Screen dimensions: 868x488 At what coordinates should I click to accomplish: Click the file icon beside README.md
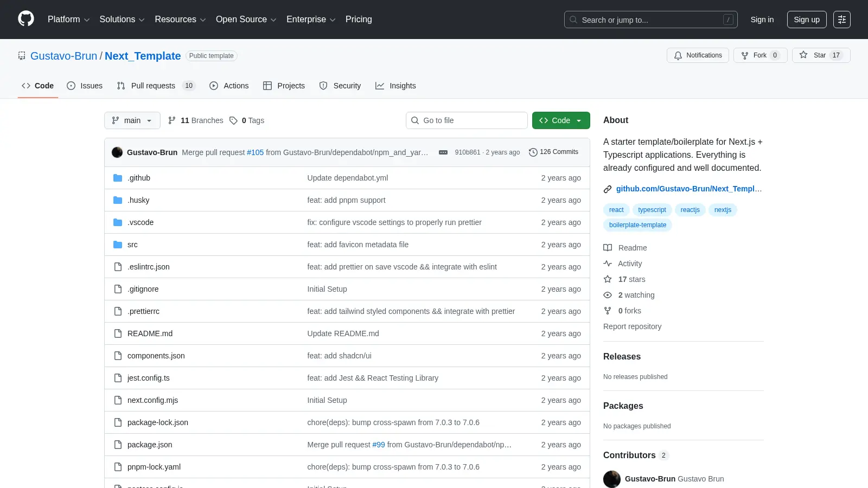coord(118,333)
